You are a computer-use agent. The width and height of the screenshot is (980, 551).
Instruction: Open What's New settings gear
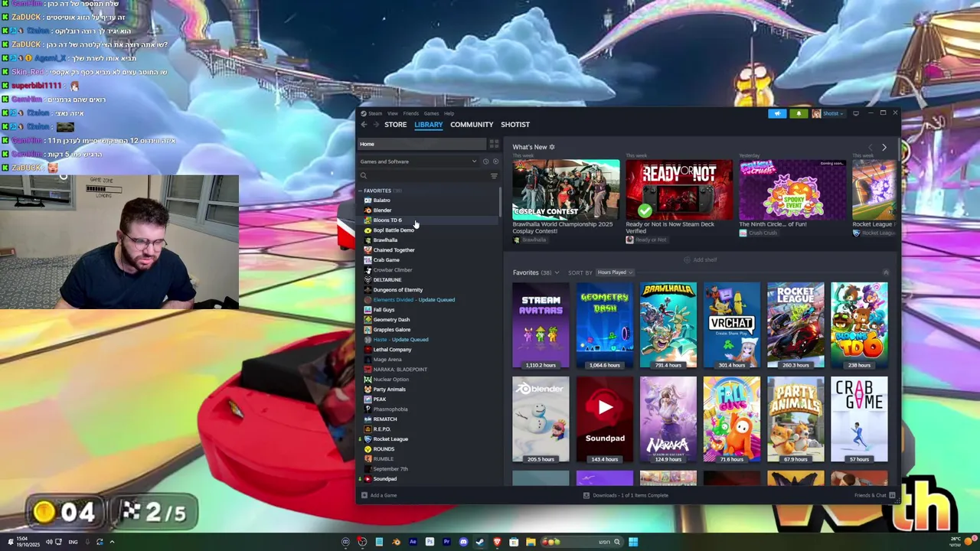tap(552, 147)
